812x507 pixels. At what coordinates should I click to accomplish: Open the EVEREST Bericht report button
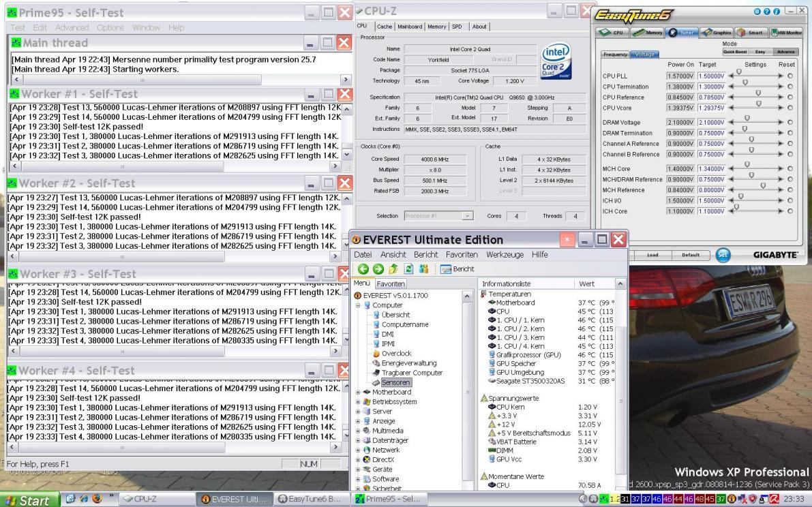457,269
